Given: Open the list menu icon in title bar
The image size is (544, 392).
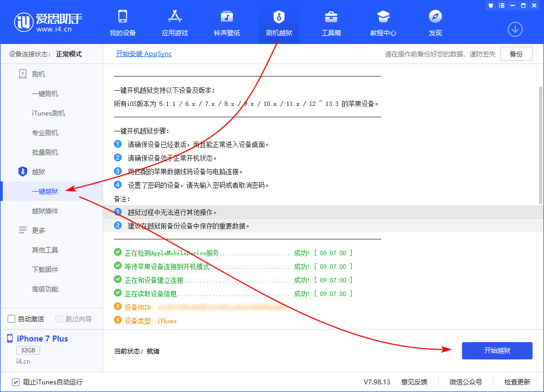Looking at the screenshot, I should [x=502, y=5].
